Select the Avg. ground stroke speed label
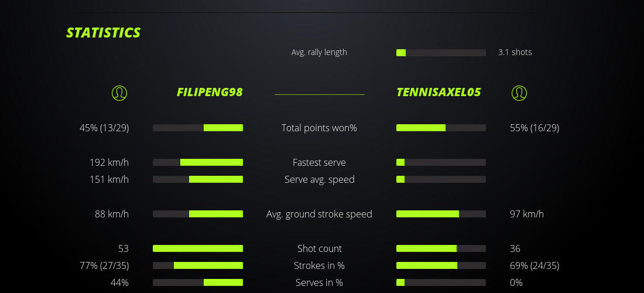The image size is (644, 293). [x=319, y=214]
